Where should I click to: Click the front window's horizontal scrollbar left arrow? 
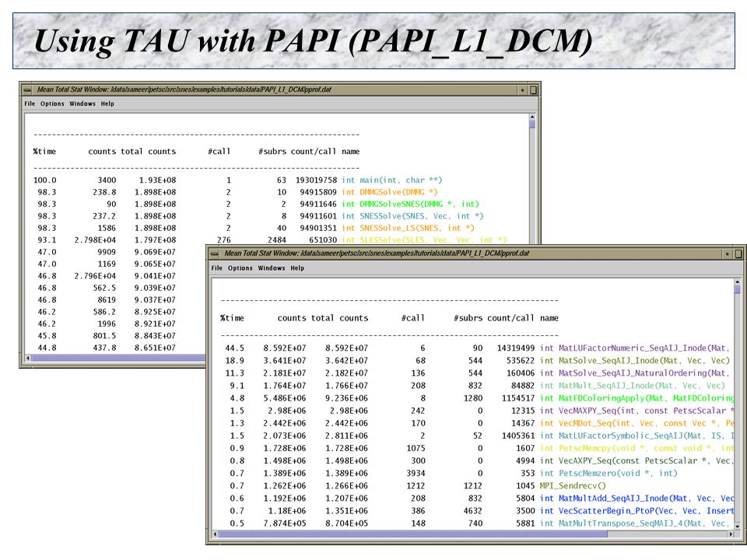pos(215,534)
